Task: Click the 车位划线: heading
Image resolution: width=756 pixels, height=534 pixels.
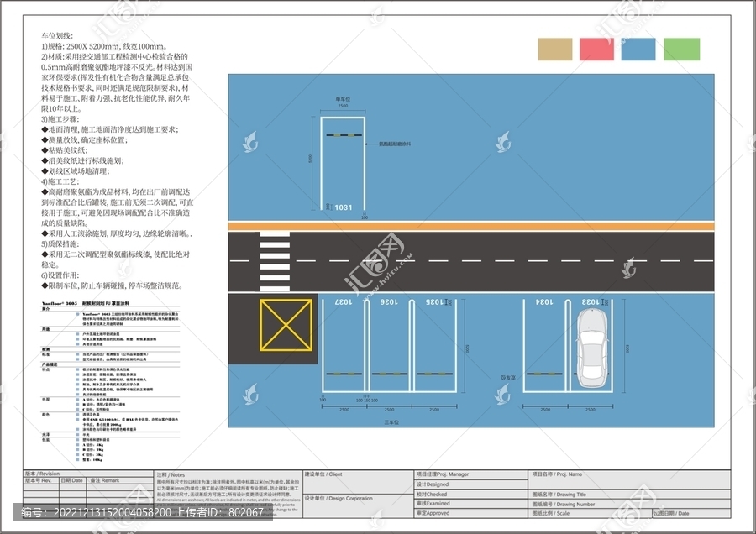Action: (x=57, y=35)
